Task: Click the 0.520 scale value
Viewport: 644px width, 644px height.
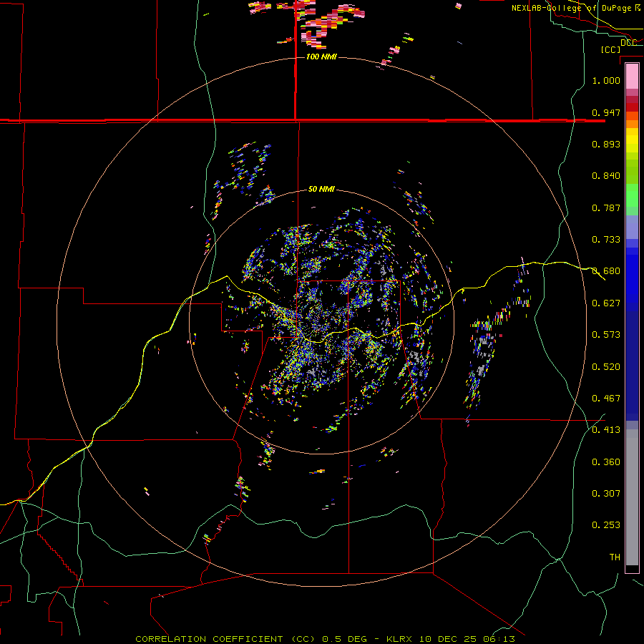Action: coord(606,367)
